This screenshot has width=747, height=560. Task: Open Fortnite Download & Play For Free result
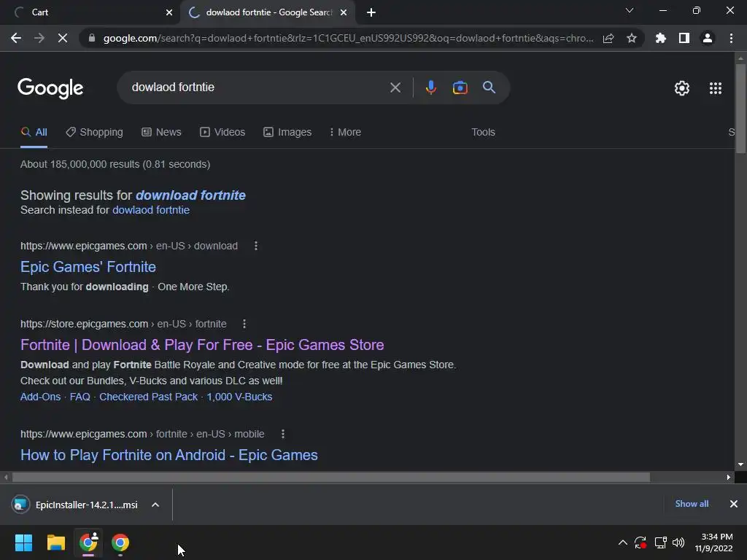pyautogui.click(x=202, y=345)
